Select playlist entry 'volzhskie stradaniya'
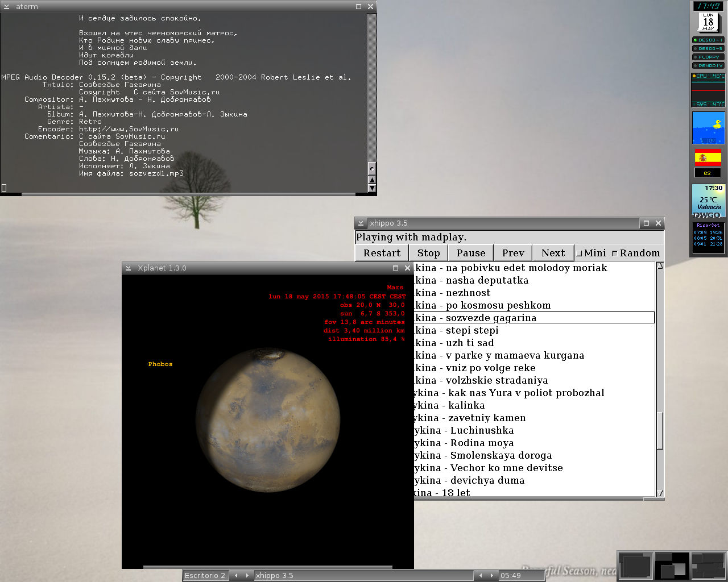Screen dimensions: 728x582 [x=534, y=380]
